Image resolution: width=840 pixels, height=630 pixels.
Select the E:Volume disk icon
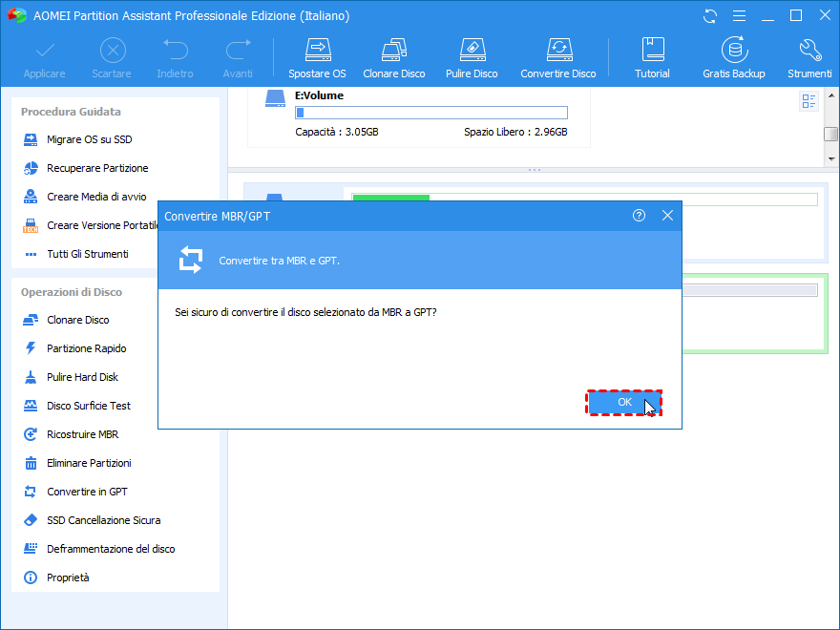(275, 98)
